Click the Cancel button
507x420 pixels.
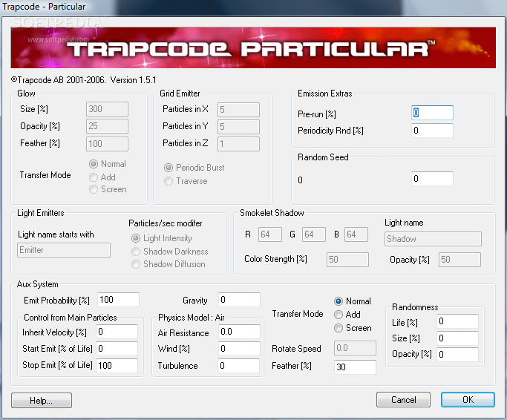click(403, 400)
